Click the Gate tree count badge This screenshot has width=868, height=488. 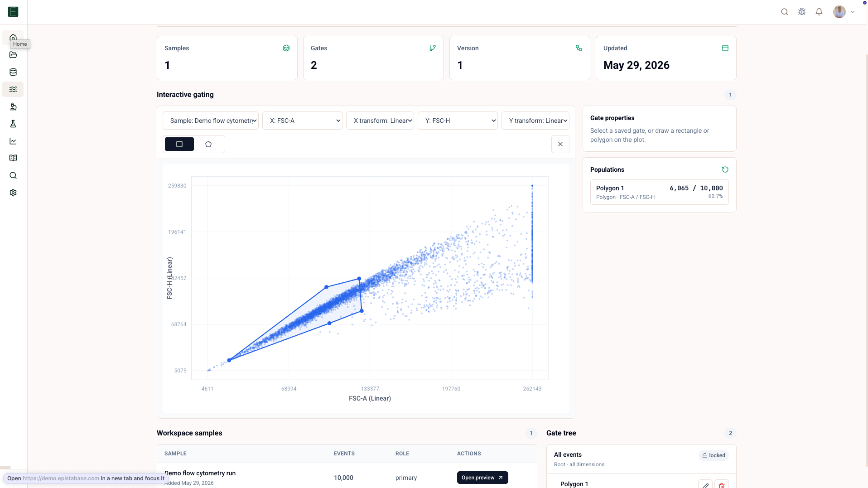730,433
